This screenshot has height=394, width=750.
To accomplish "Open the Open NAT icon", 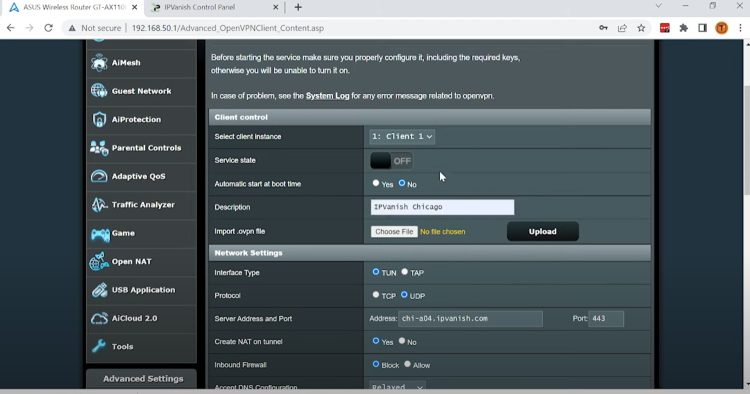I will pos(99,262).
